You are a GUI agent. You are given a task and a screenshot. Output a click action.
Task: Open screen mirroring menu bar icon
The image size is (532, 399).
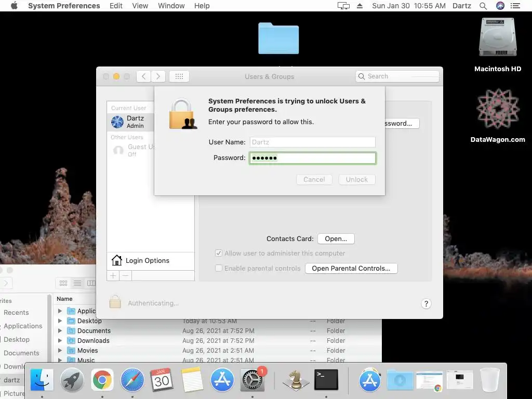[343, 6]
